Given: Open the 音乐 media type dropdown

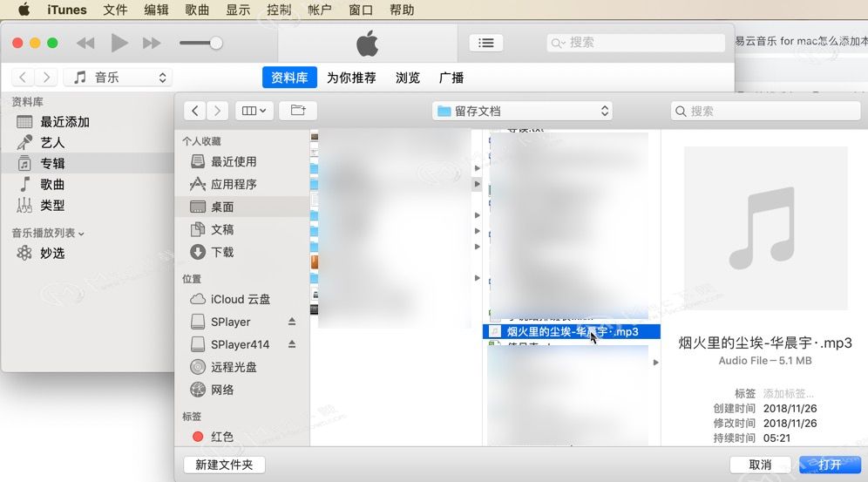Looking at the screenshot, I should point(118,78).
